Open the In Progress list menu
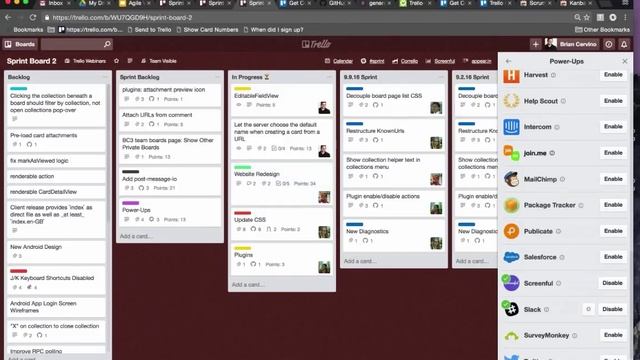This screenshot has height=360, width=640. click(x=329, y=77)
